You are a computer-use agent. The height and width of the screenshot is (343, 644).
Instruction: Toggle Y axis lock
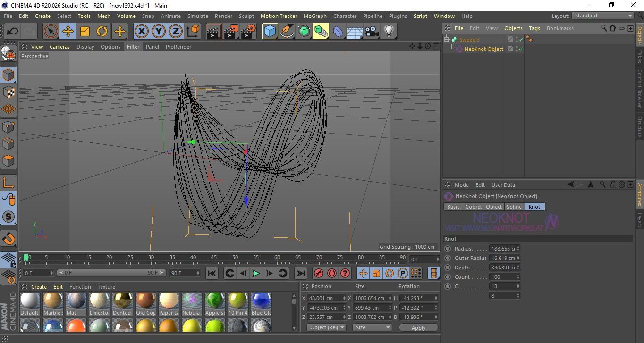tap(159, 32)
